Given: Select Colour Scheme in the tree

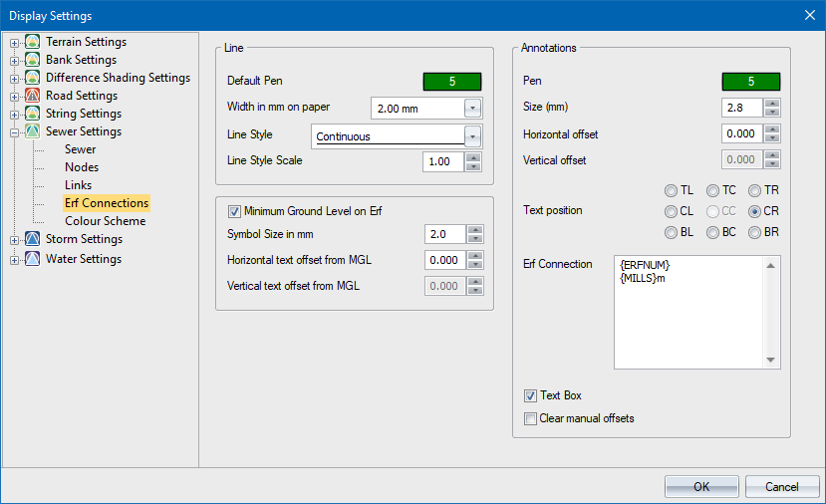Looking at the screenshot, I should point(105,221).
